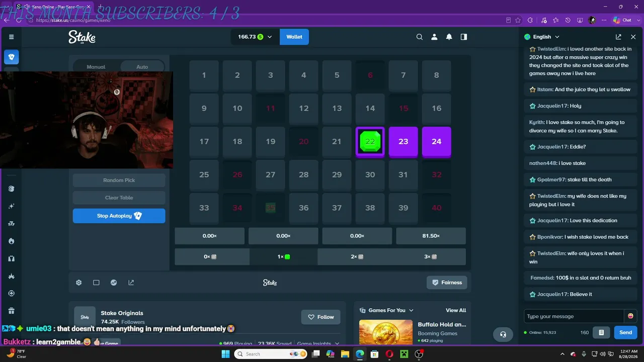This screenshot has width=644, height=362.
Task: Expand the Game Insights chevron
Action: coord(337,343)
